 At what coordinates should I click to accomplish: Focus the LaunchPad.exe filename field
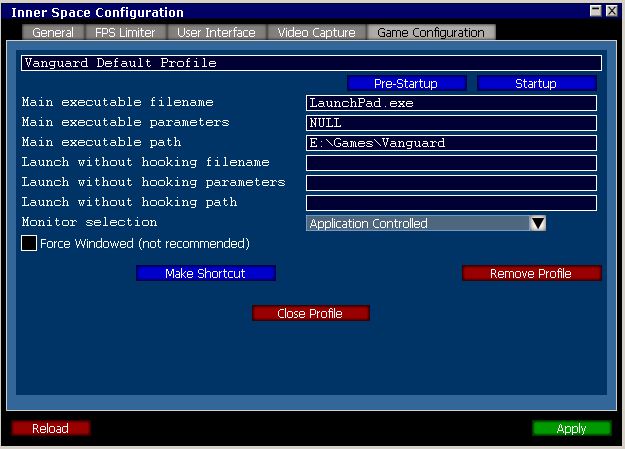[451, 103]
